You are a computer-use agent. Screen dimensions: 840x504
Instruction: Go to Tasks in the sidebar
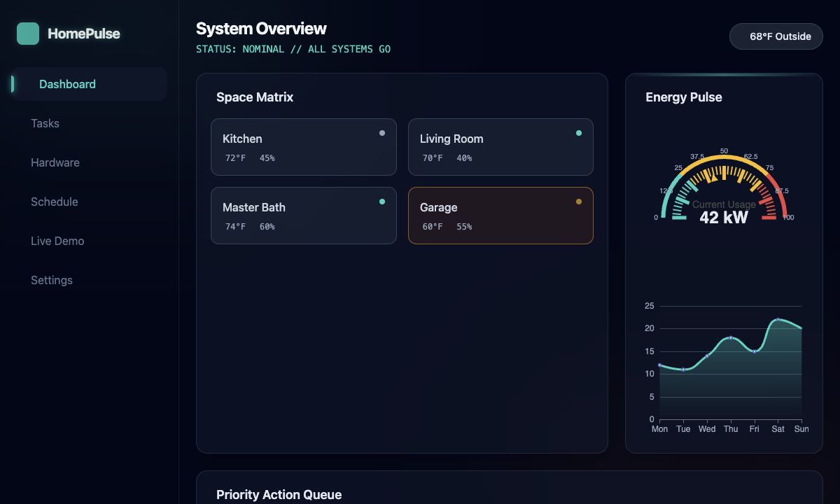pyautogui.click(x=90, y=123)
